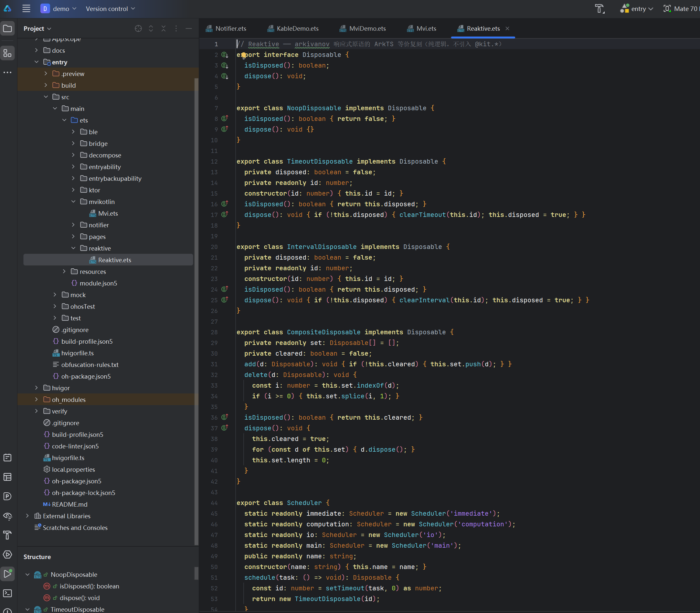Select module.json5 in project tree

(98, 283)
